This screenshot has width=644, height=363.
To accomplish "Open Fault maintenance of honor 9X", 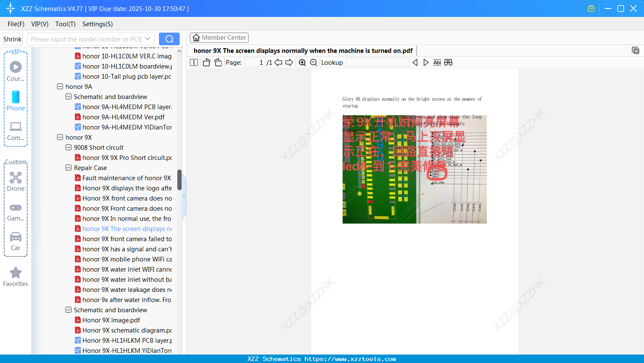I will pos(123,178).
